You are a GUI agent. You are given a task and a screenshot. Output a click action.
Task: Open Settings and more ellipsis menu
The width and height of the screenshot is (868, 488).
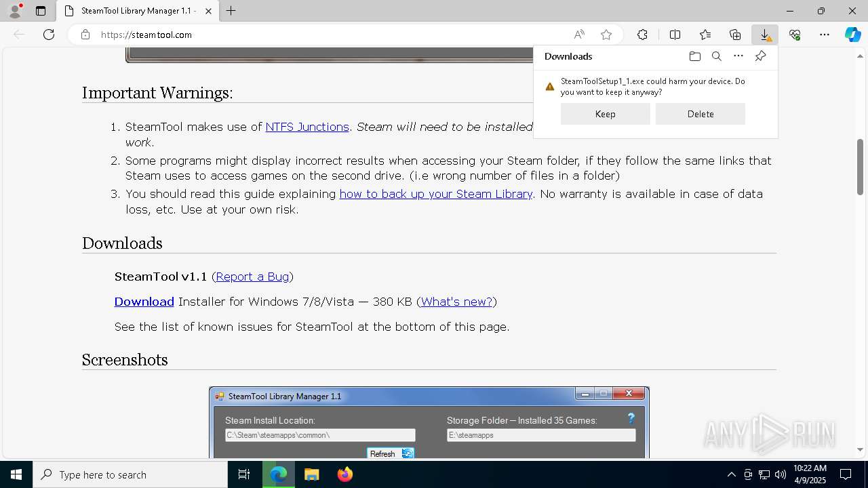pos(825,35)
